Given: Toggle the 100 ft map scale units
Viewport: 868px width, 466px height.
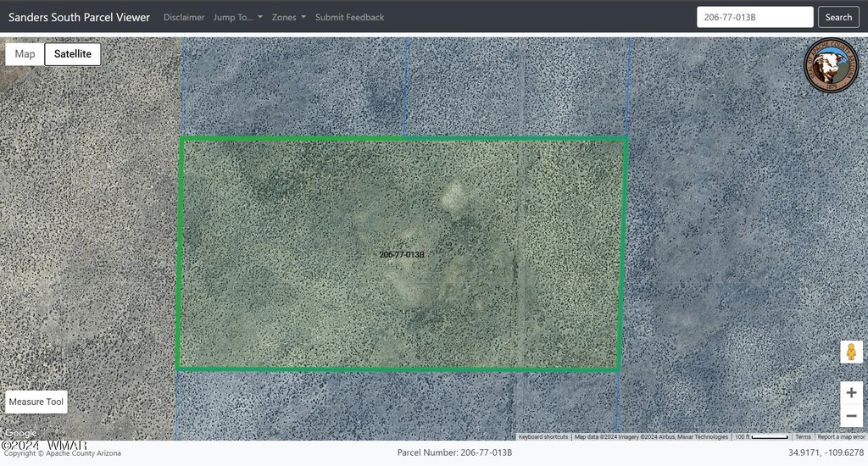Looking at the screenshot, I should point(761,436).
